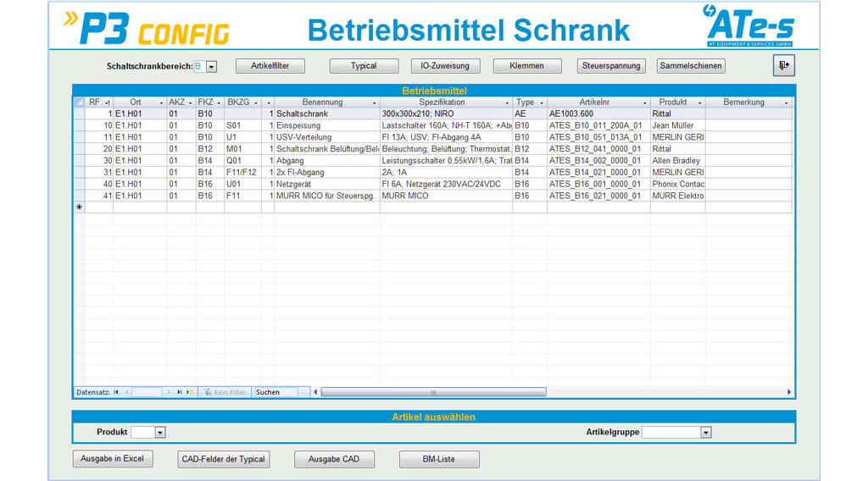Click the Artikelfilter button

pyautogui.click(x=270, y=66)
